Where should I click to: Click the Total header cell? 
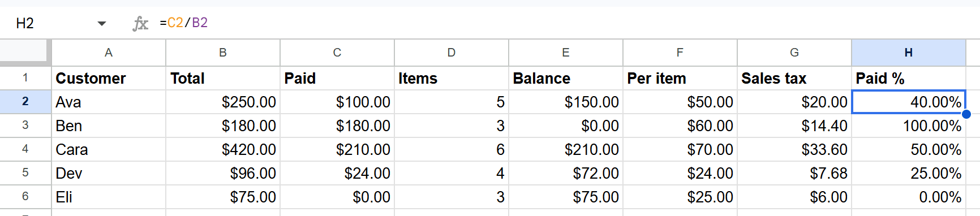[x=223, y=78]
